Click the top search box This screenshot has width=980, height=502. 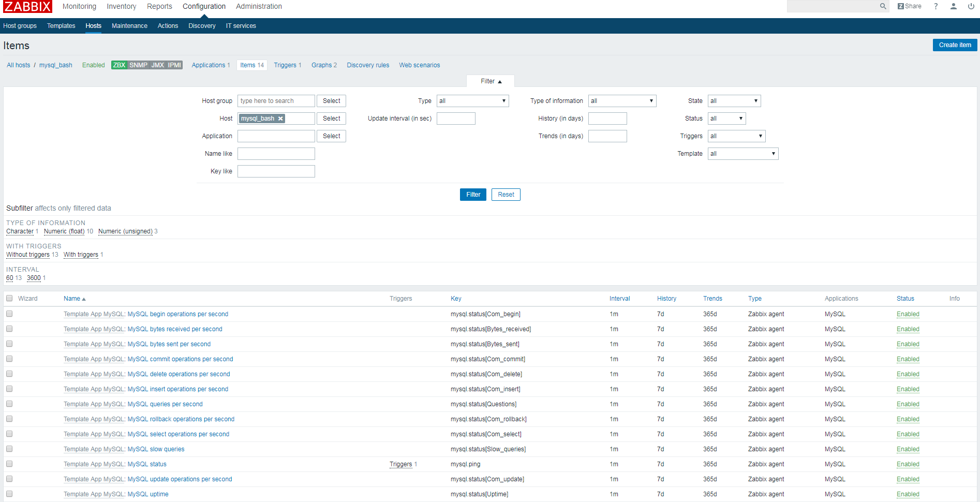tap(833, 6)
